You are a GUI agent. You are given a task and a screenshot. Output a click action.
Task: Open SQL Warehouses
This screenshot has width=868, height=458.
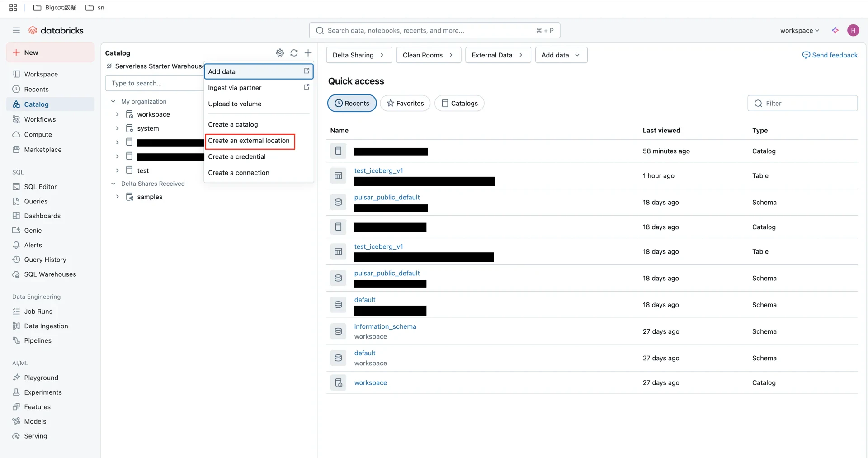coord(50,274)
